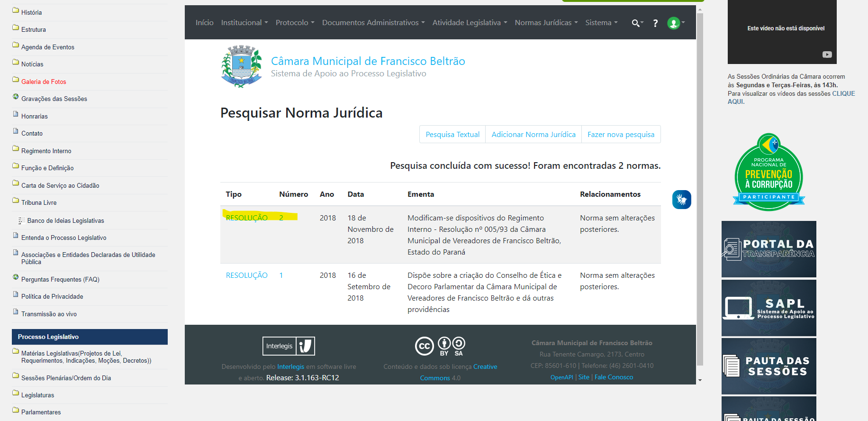Open the Protocolo menu
Image resolution: width=868 pixels, height=421 pixels.
[295, 23]
